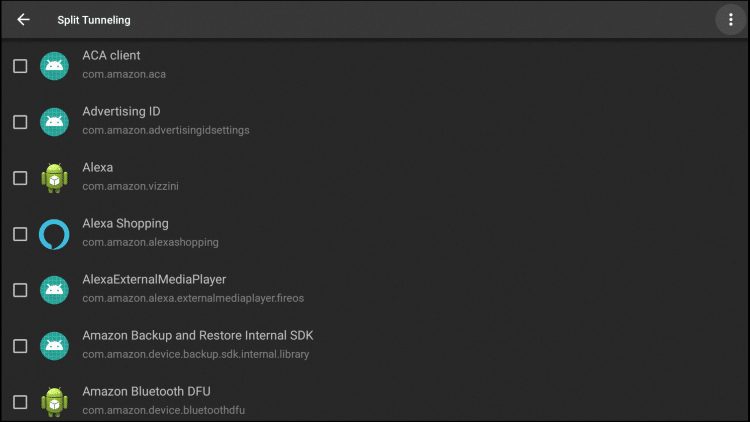Tick the Alexa checkbox
Image resolution: width=750 pixels, height=422 pixels.
click(x=20, y=178)
